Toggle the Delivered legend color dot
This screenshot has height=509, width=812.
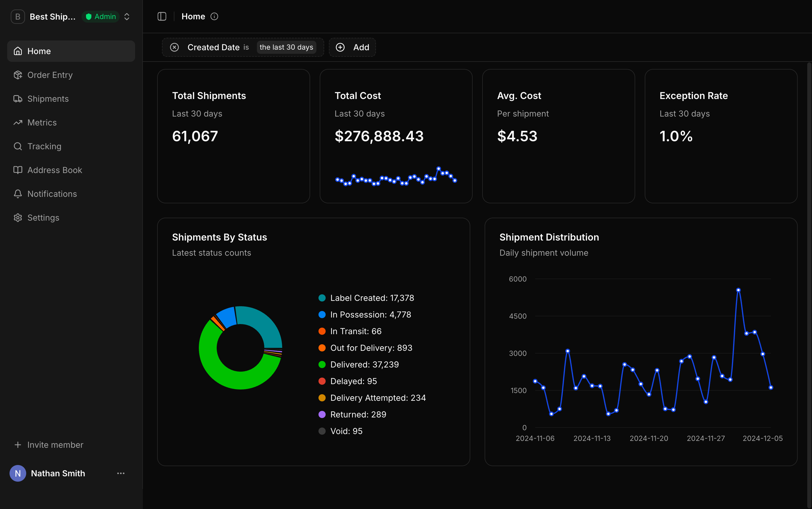(322, 365)
